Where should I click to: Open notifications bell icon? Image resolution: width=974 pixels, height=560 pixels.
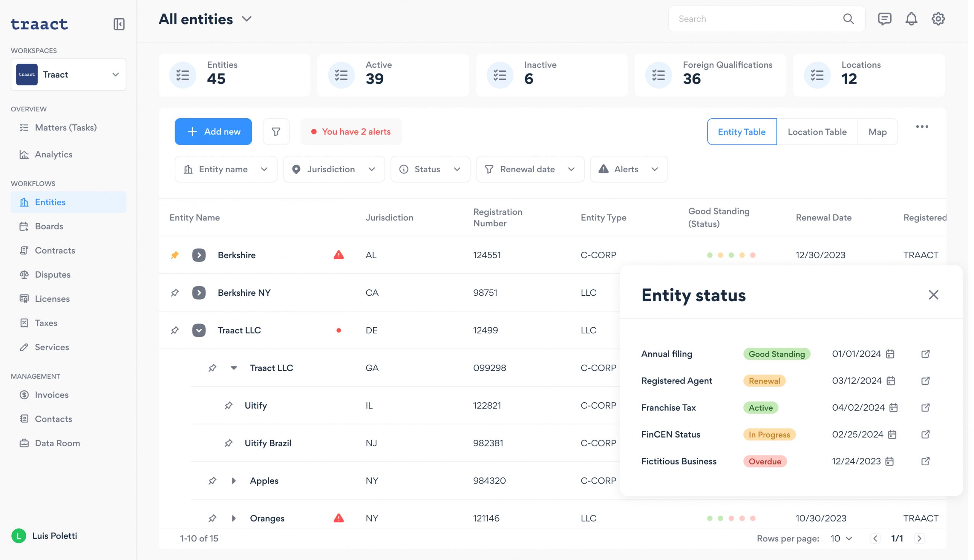911,19
